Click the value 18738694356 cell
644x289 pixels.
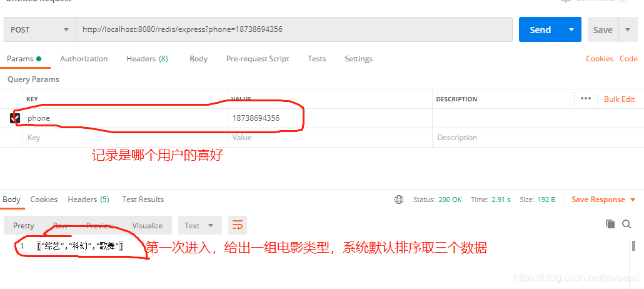click(x=330, y=118)
